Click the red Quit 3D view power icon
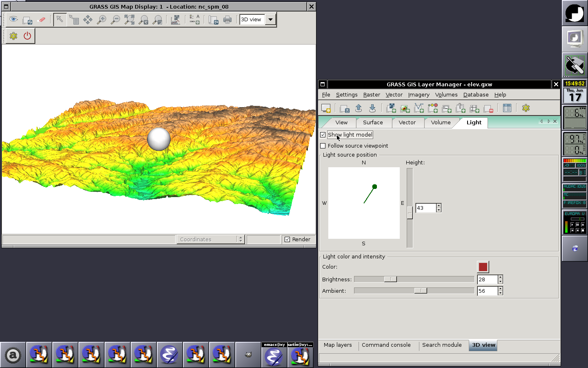588x368 pixels. [27, 36]
